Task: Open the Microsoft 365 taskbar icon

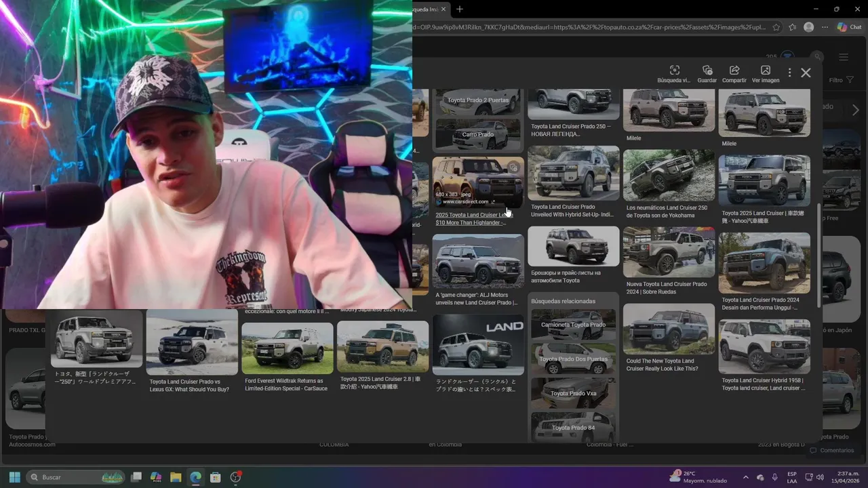Action: pos(156,477)
